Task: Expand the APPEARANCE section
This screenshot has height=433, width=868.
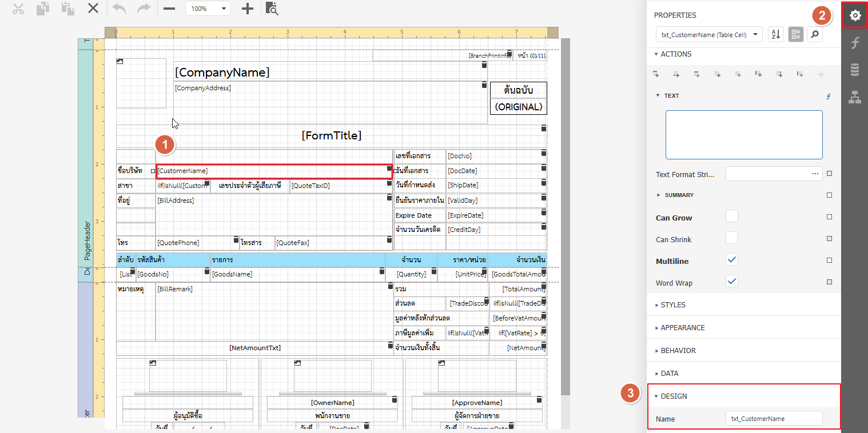Action: (682, 328)
